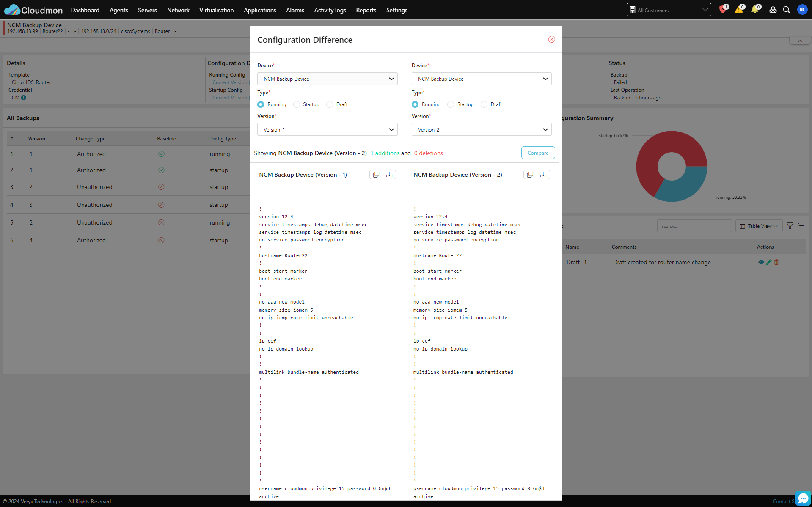Open the Dashboard menu
This screenshot has width=812, height=507.
pos(85,10)
